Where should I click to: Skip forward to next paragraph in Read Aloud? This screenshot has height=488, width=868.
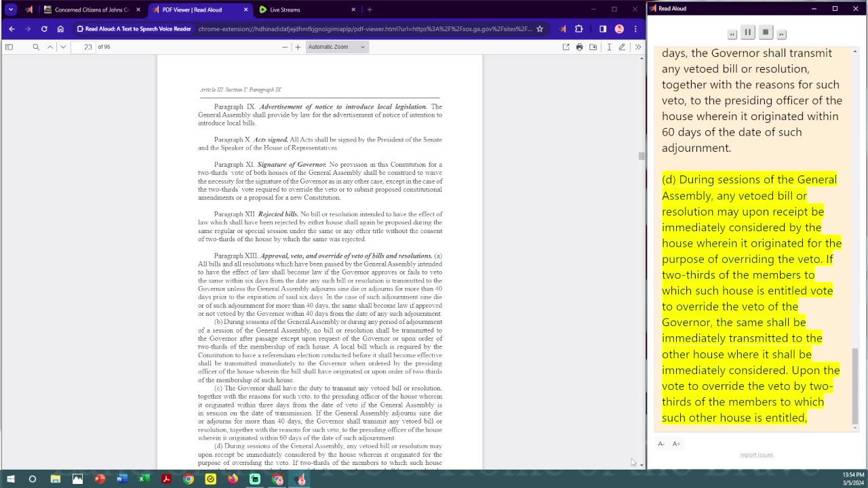coord(781,34)
